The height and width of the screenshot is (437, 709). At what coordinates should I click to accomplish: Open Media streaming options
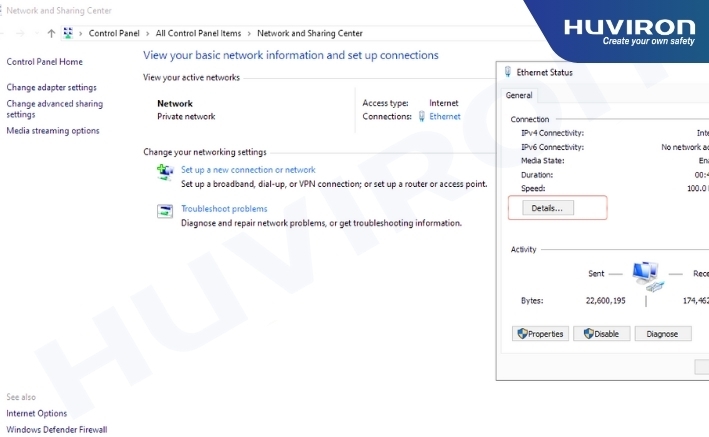coord(53,131)
